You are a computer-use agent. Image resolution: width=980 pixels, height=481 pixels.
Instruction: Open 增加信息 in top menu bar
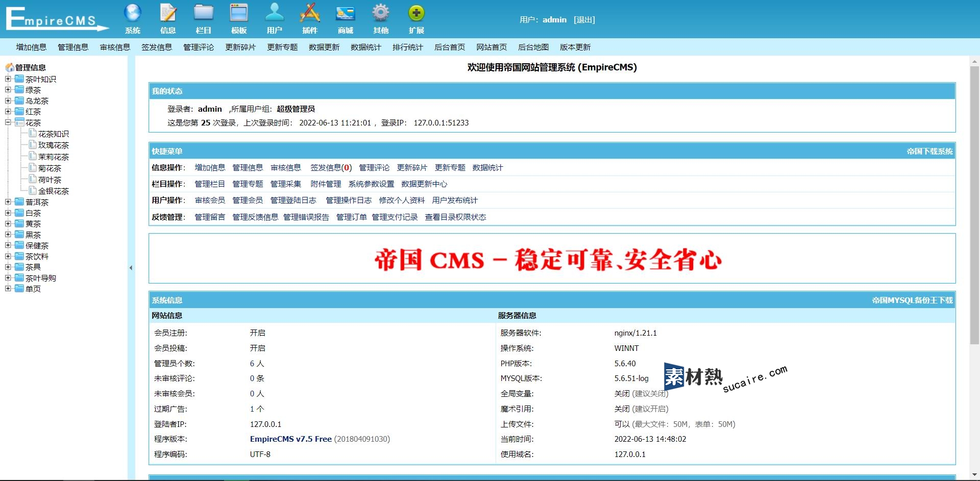[x=31, y=47]
